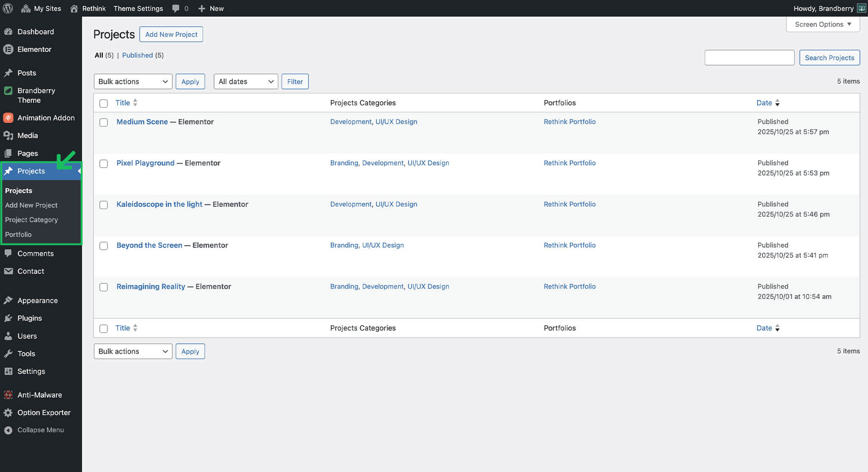Open the Option Exporter gear icon

pos(8,413)
